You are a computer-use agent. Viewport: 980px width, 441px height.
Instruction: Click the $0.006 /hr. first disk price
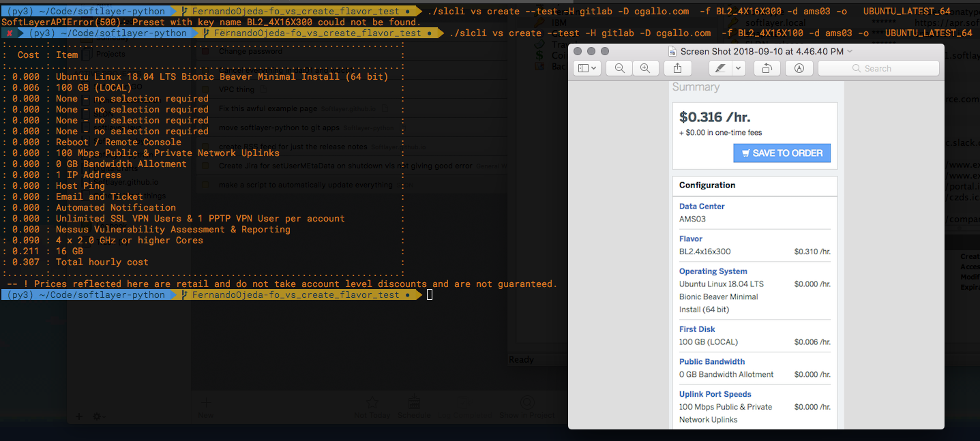pos(812,342)
